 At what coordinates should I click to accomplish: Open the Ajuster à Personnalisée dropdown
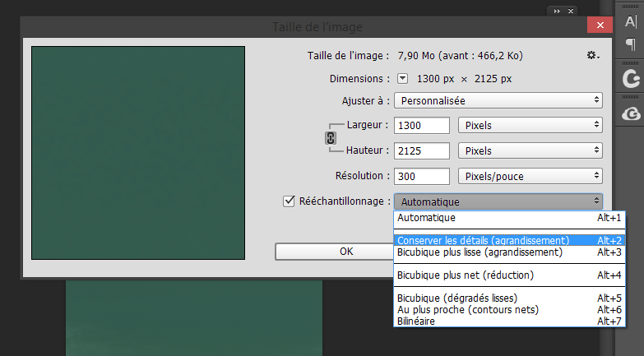tap(498, 100)
